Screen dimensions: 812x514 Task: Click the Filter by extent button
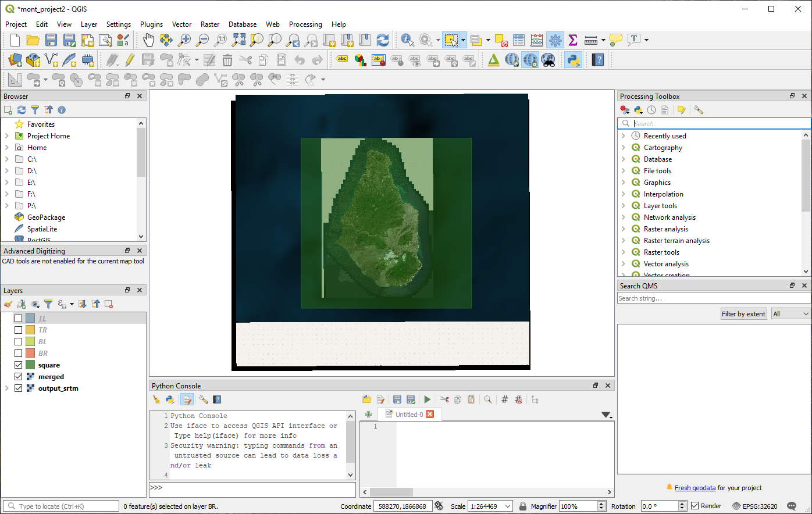(x=743, y=314)
